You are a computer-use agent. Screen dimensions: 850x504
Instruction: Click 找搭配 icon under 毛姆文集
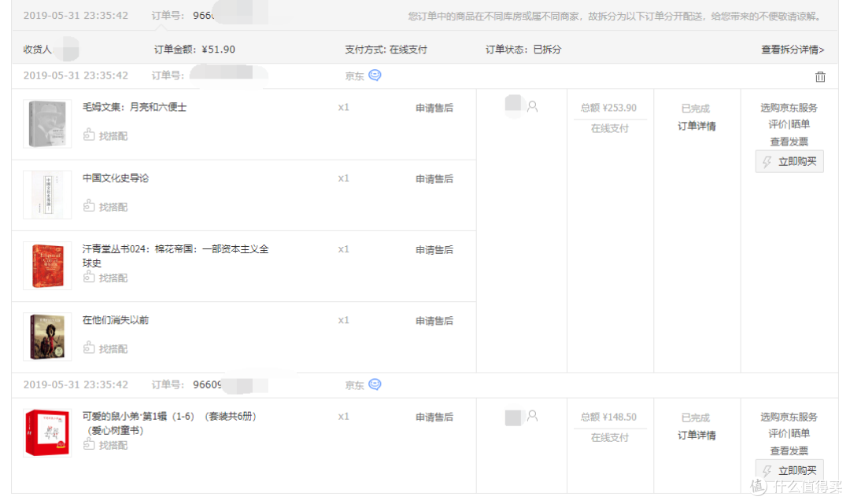(x=89, y=134)
